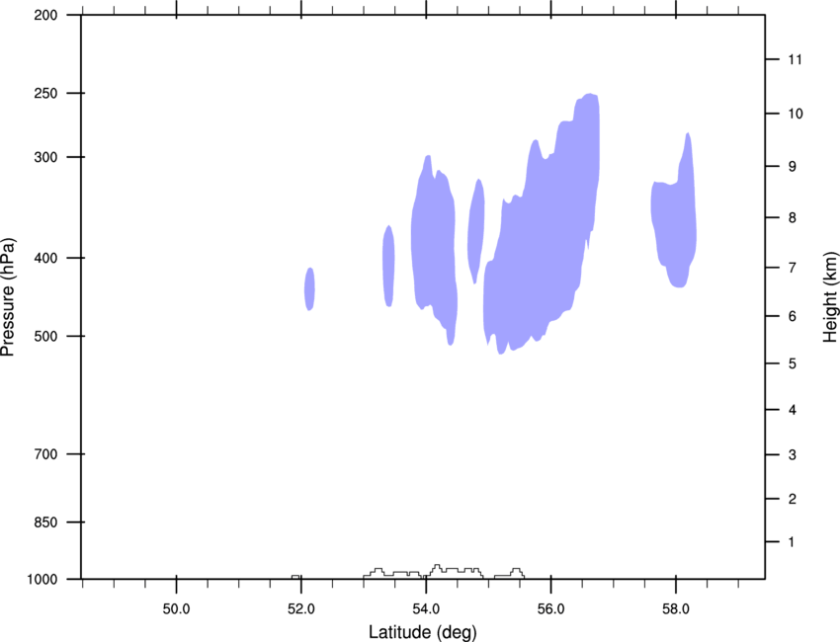Select the 400 pressure tick label

(45, 258)
